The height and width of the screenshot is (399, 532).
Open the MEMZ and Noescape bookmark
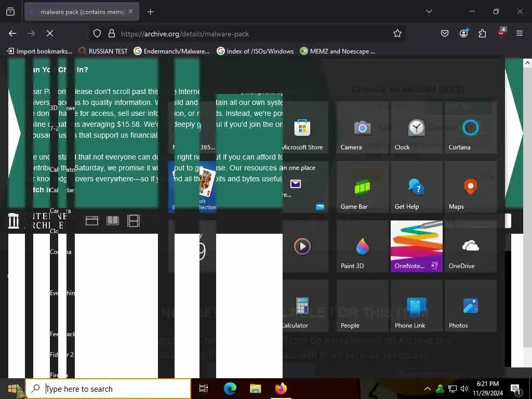click(x=338, y=51)
